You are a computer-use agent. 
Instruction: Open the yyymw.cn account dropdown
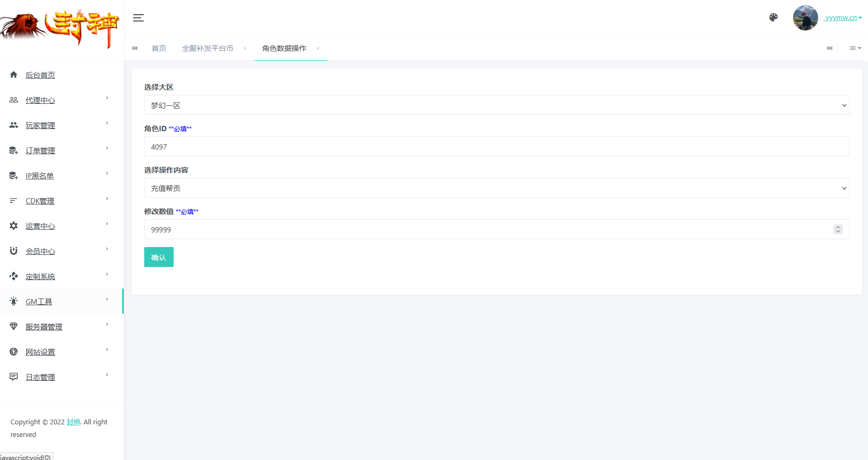[842, 18]
